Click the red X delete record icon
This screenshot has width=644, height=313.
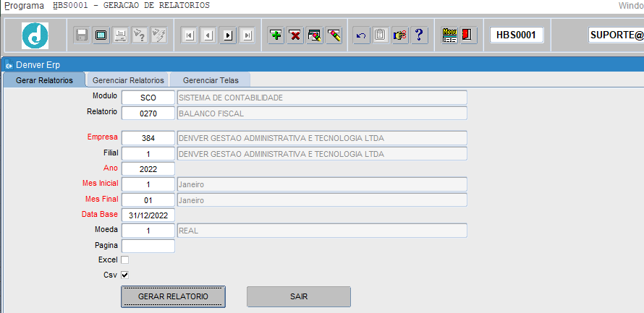coord(295,35)
